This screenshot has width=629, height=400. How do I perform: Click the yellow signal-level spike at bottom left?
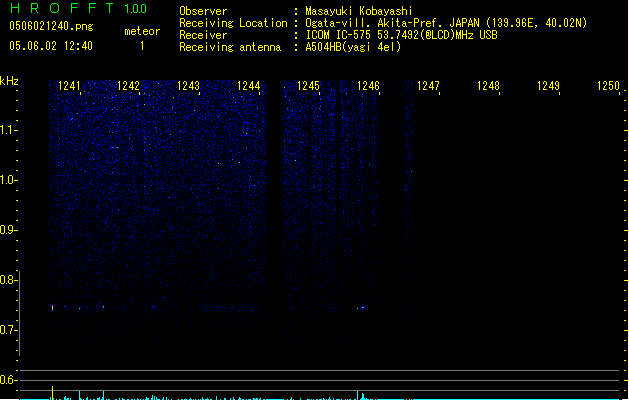click(52, 393)
